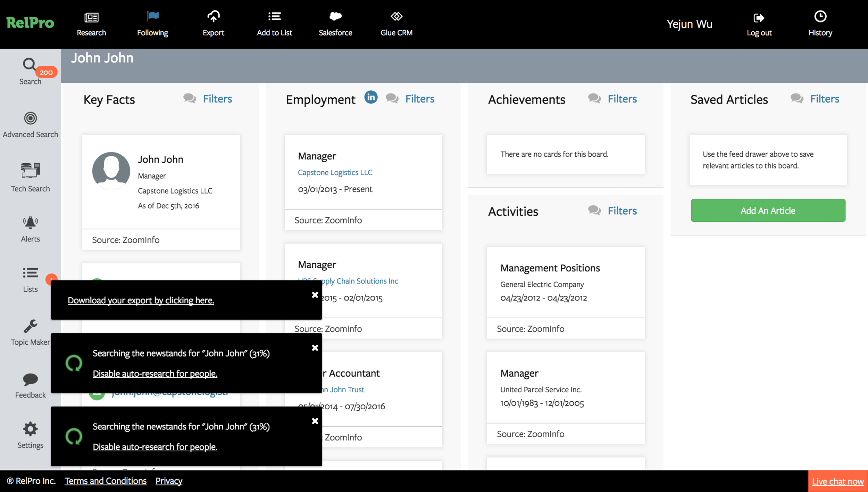The height and width of the screenshot is (492, 868).
Task: Open the Privacy link
Action: [169, 481]
